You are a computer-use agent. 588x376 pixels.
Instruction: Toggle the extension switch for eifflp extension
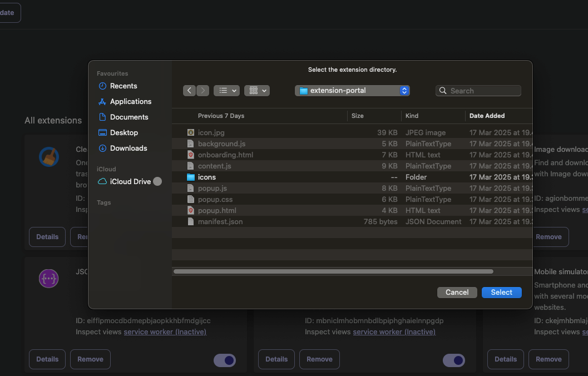pyautogui.click(x=225, y=360)
